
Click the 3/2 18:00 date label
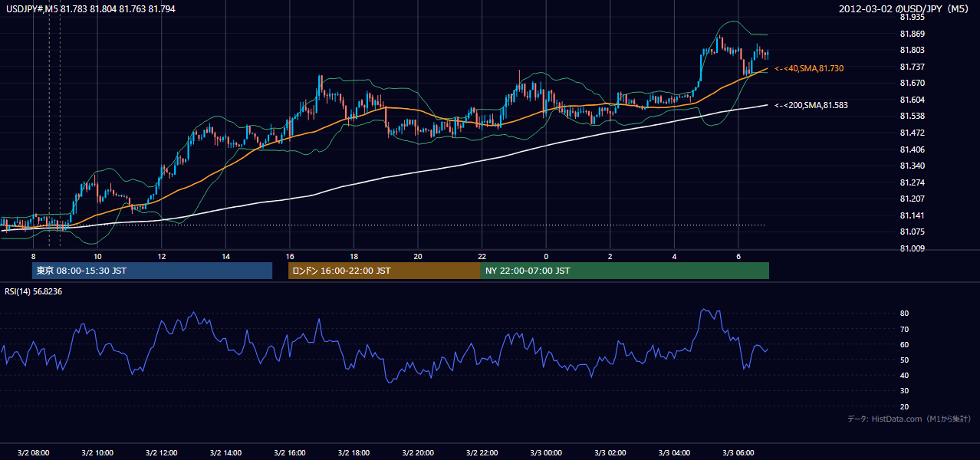point(354,453)
